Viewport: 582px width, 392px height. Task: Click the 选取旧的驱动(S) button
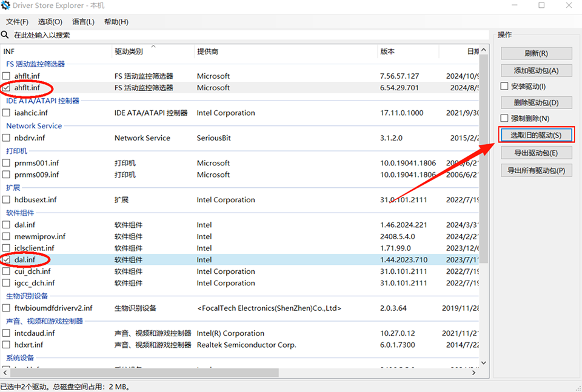coord(536,135)
